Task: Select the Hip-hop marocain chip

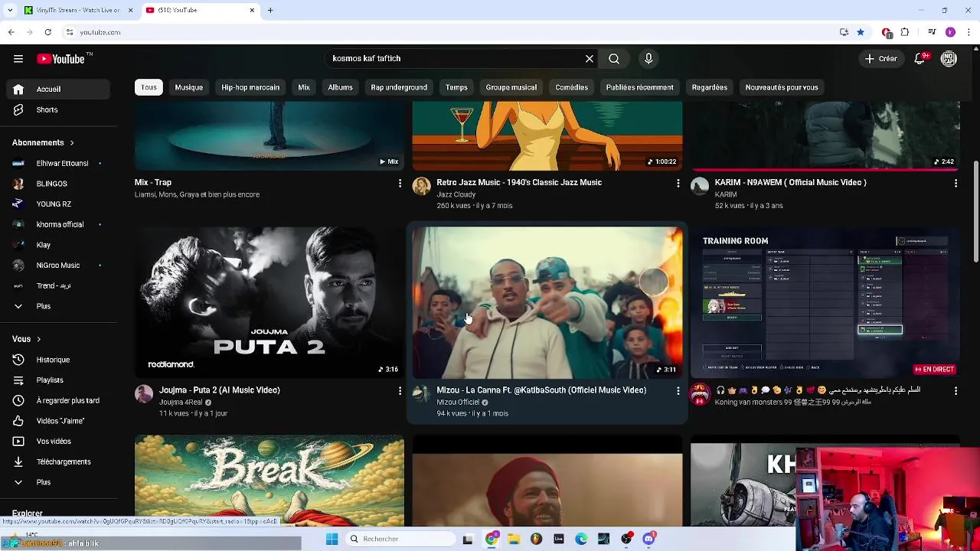Action: (250, 87)
